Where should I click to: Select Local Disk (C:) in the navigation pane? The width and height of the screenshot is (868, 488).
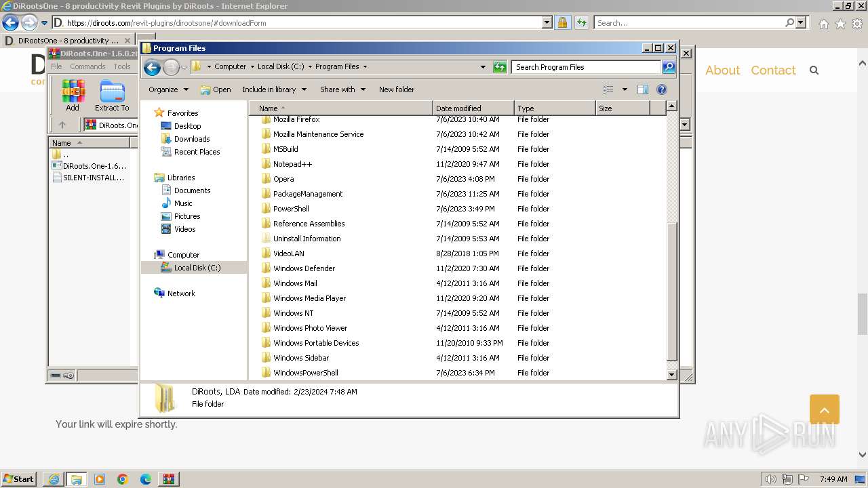pos(194,268)
